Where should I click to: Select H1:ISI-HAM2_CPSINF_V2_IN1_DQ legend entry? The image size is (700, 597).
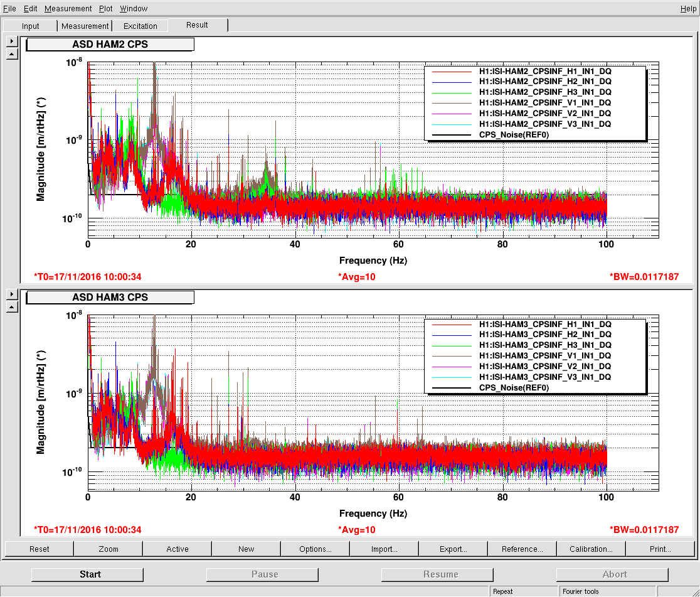(x=545, y=114)
